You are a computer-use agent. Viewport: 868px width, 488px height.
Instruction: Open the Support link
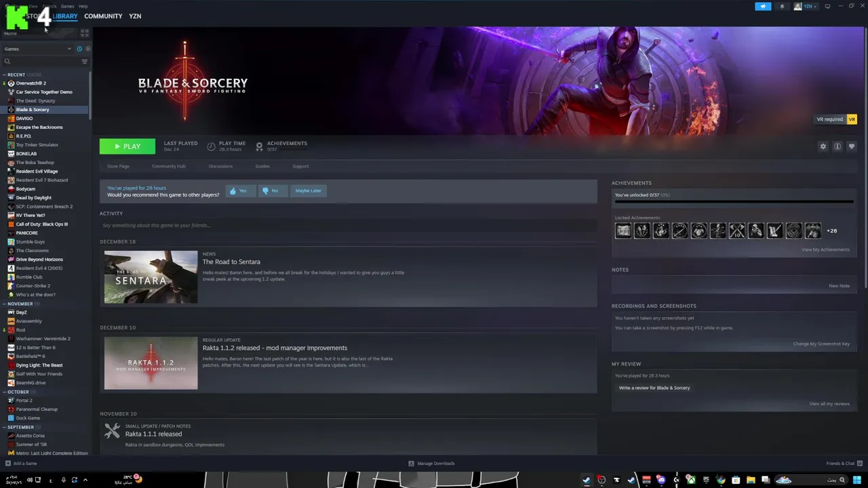300,166
